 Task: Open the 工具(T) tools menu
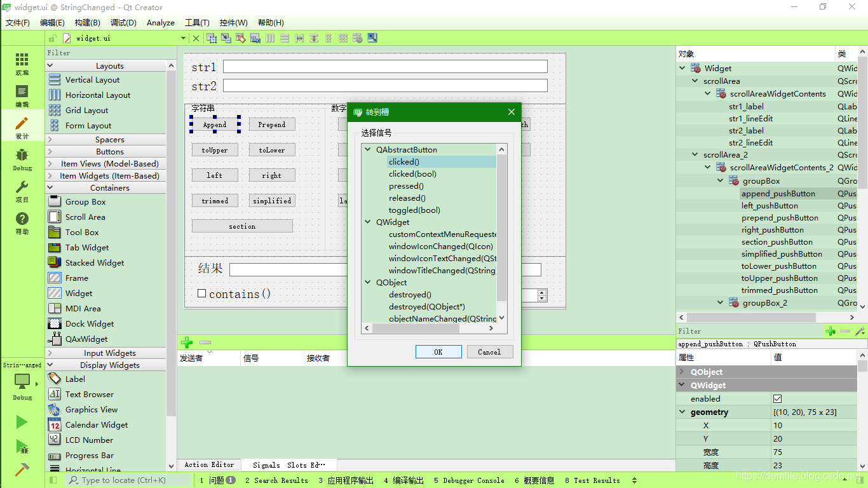197,23
